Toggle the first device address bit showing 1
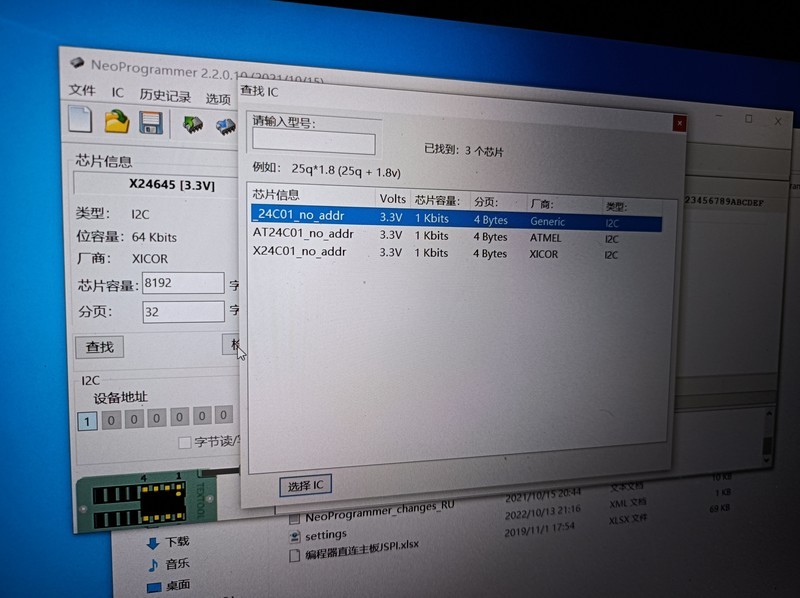The height and width of the screenshot is (598, 800). [x=87, y=420]
